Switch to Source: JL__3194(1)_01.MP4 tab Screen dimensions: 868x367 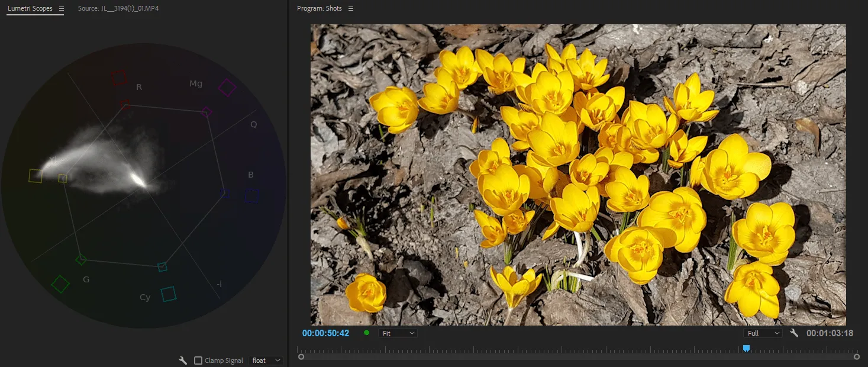click(x=118, y=9)
